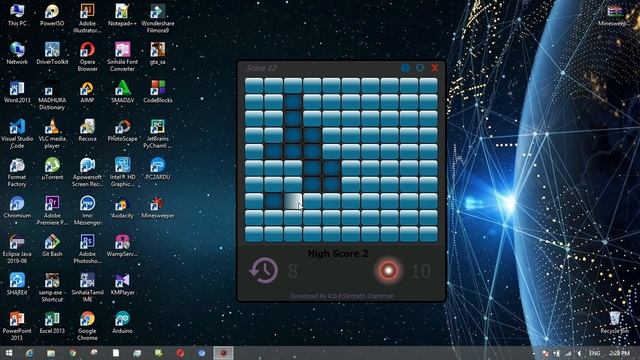This screenshot has height=360, width=640.
Task: Select the samp.exe Shortcut icon
Action: pyautogui.click(x=52, y=287)
